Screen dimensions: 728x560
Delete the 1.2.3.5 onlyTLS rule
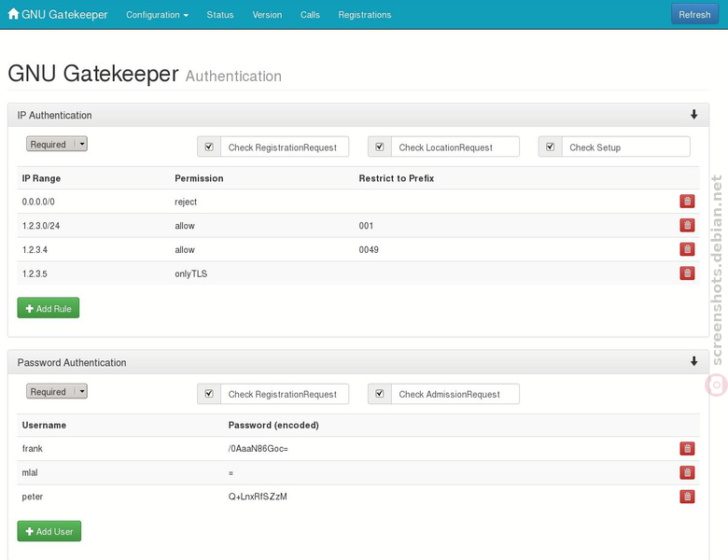pos(687,273)
